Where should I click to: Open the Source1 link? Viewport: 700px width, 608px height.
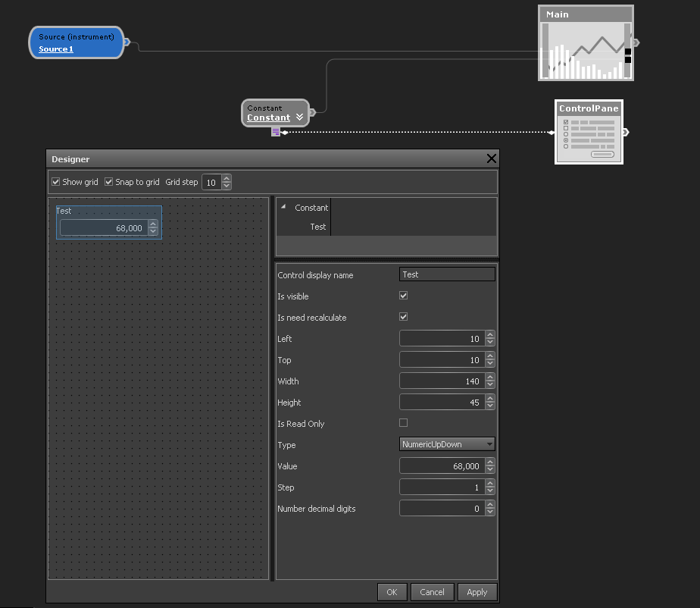coord(56,49)
